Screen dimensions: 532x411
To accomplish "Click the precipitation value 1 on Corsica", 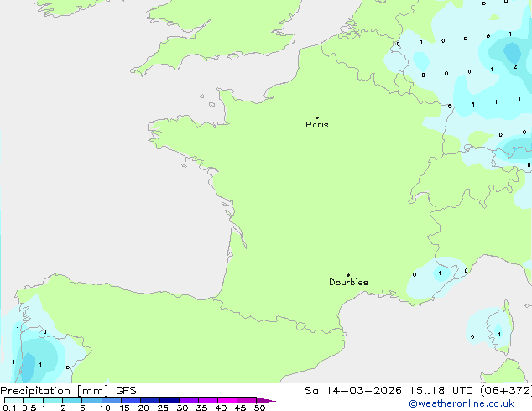I will pos(498,334).
